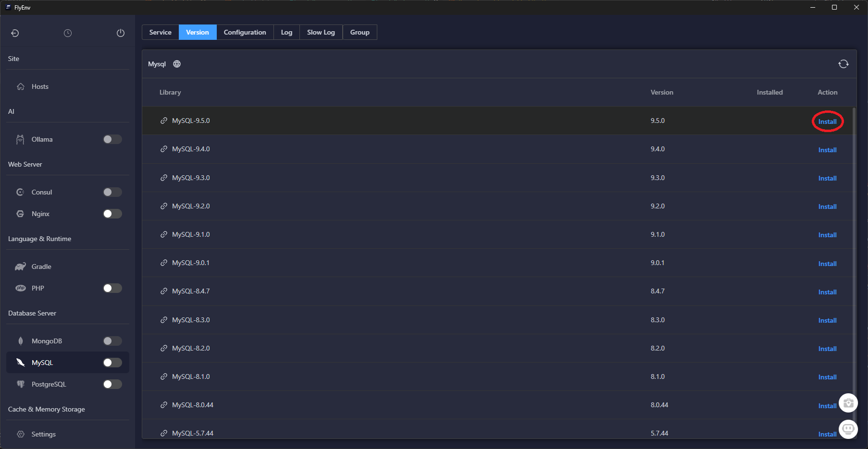Open the Slow Log tab
The width and height of the screenshot is (868, 449).
pyautogui.click(x=321, y=32)
